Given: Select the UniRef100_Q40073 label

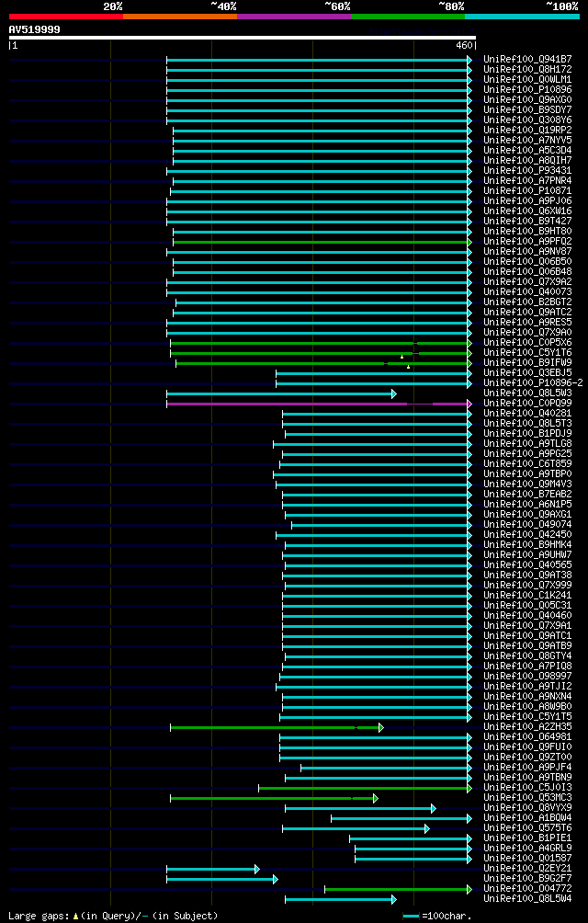Looking at the screenshot, I should coord(527,292).
